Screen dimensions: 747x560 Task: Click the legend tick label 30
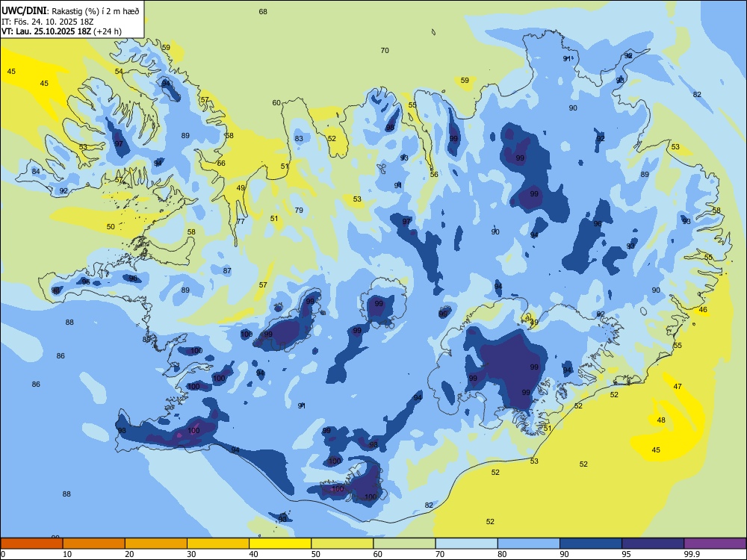point(191,554)
